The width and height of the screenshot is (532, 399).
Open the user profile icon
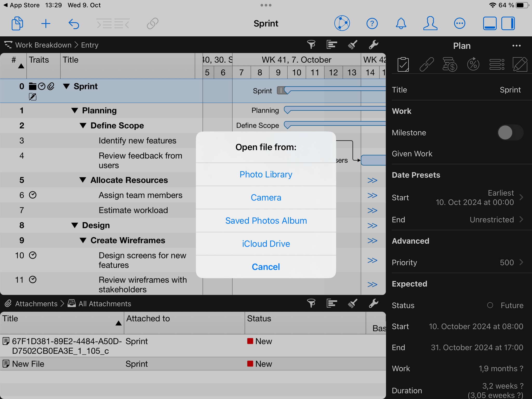430,23
